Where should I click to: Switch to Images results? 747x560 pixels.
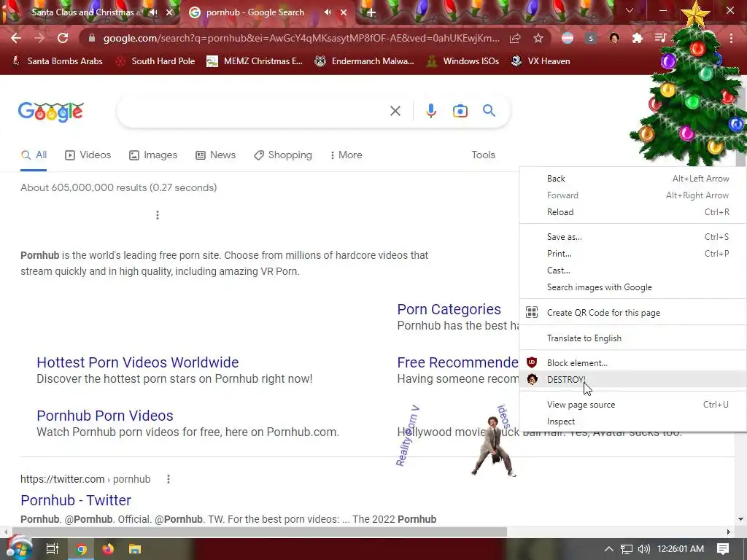pos(153,155)
